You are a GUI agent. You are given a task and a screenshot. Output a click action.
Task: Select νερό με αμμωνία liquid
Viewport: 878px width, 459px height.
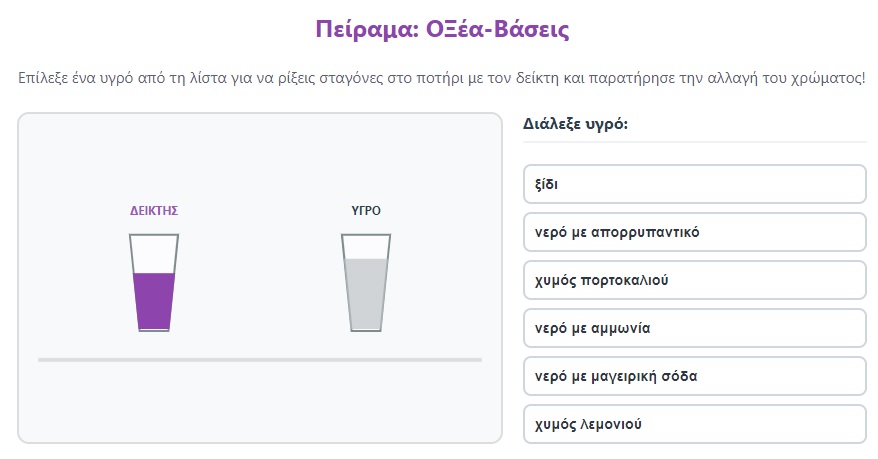[x=694, y=328]
